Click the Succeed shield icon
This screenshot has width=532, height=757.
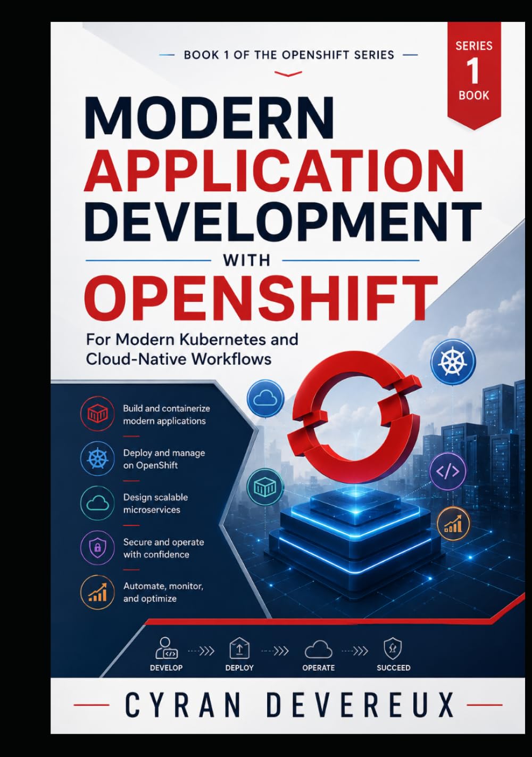pyautogui.click(x=393, y=648)
